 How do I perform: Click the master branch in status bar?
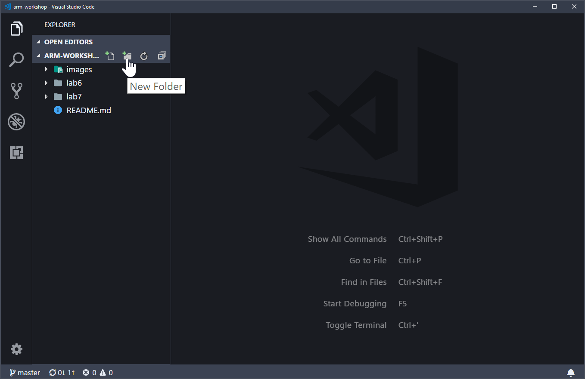[x=25, y=373]
